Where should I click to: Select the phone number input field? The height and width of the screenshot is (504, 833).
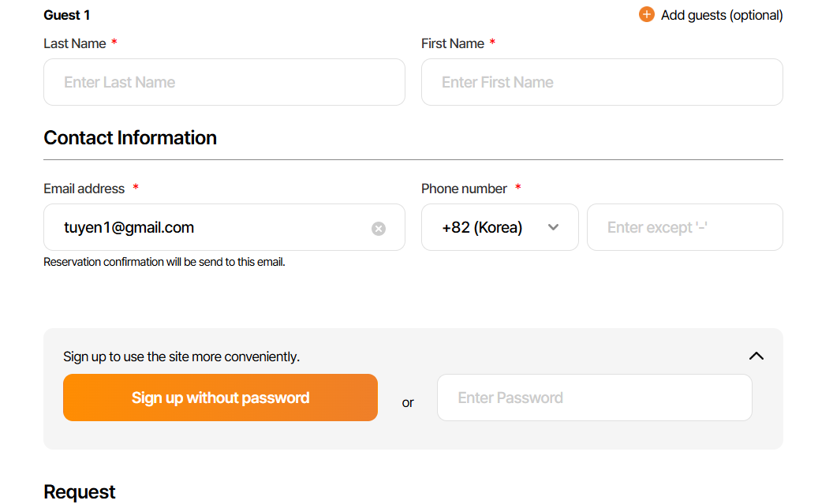point(685,228)
